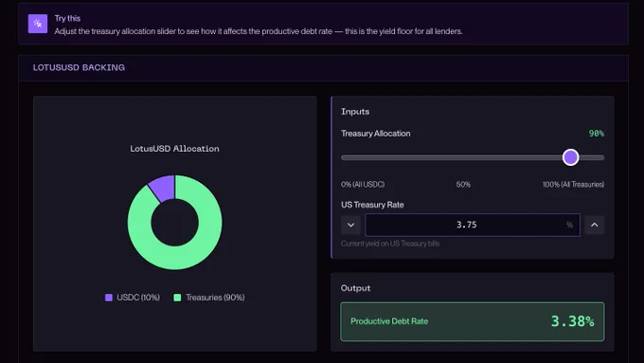Click the US Treasury Rate label
This screenshot has width=644, height=363.
pos(372,205)
